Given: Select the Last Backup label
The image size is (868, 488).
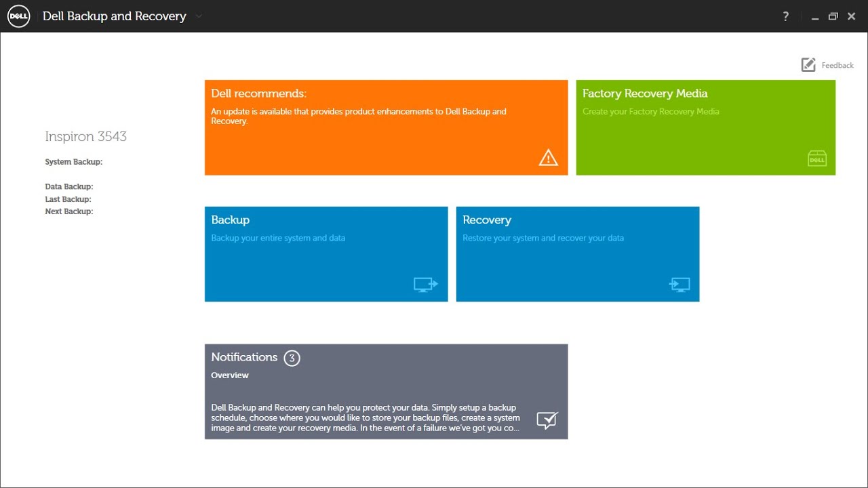Looking at the screenshot, I should pos(68,199).
